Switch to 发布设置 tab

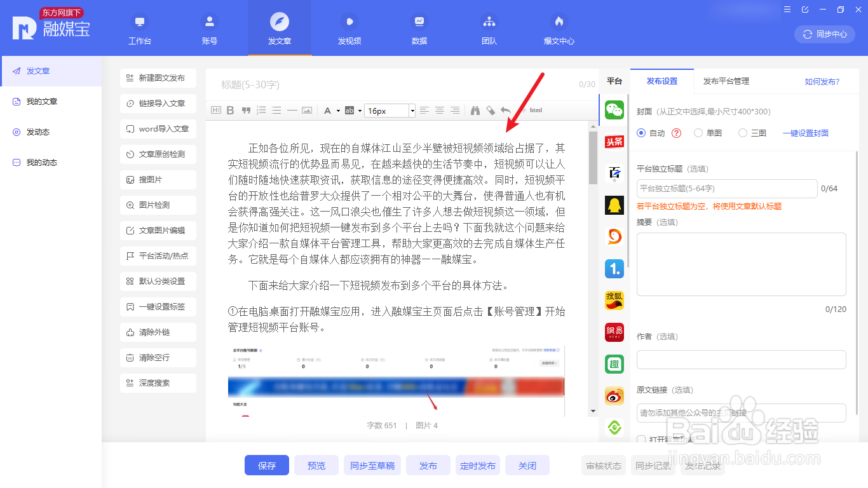coord(662,81)
